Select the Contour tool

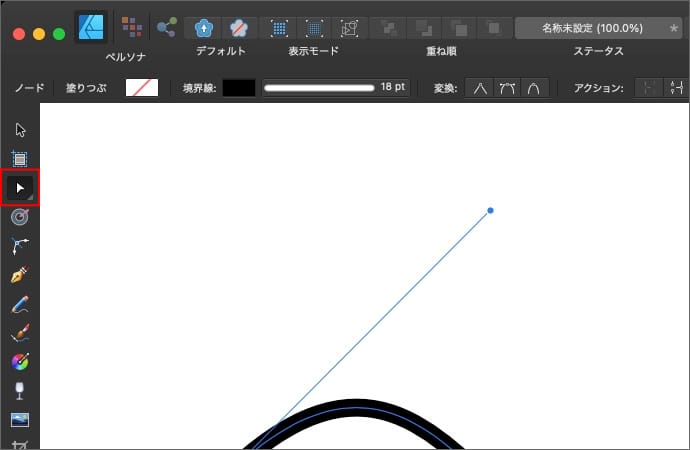(x=20, y=216)
